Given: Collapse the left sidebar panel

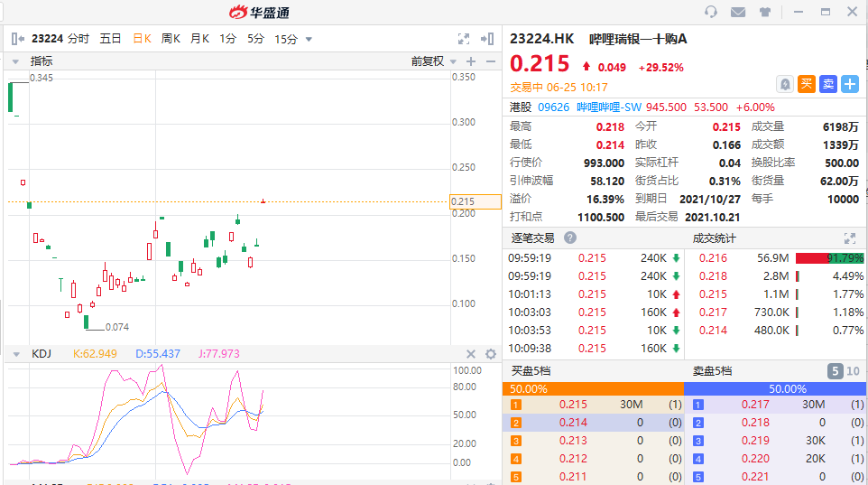Looking at the screenshot, I should click(17, 39).
